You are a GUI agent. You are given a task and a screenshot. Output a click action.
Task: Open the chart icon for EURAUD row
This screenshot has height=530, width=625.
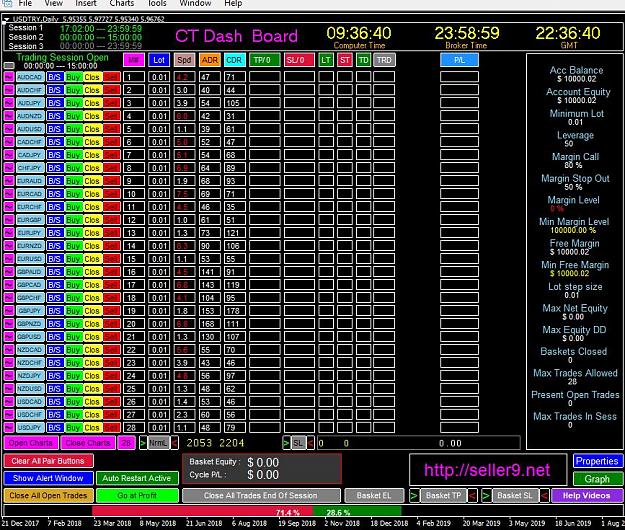[9, 181]
